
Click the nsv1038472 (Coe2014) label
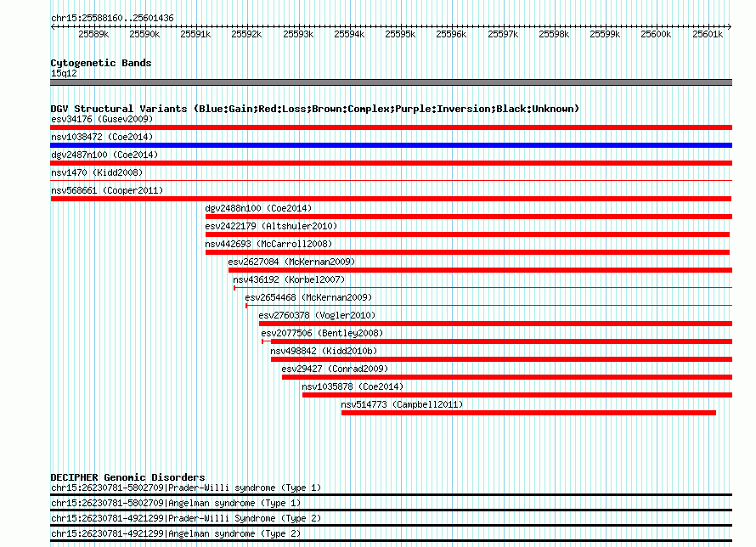(x=102, y=137)
